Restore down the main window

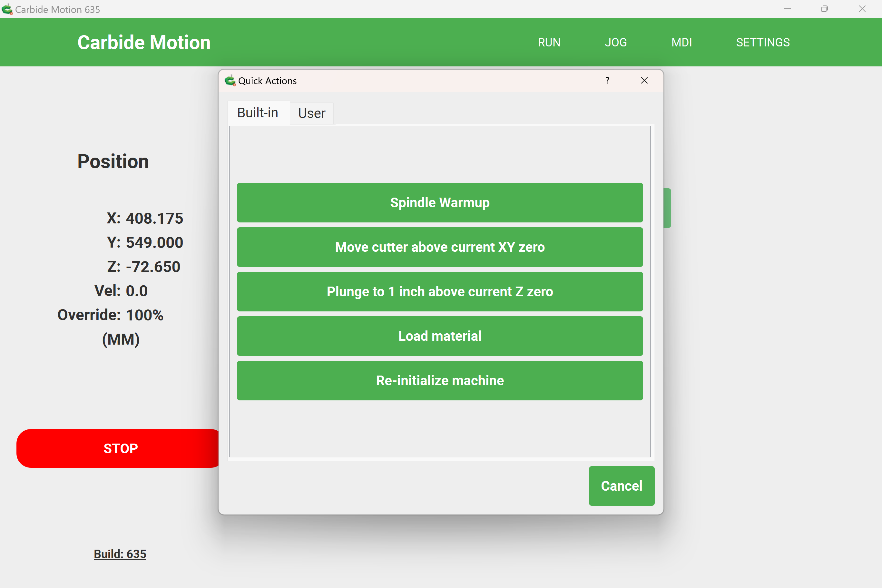(x=824, y=9)
